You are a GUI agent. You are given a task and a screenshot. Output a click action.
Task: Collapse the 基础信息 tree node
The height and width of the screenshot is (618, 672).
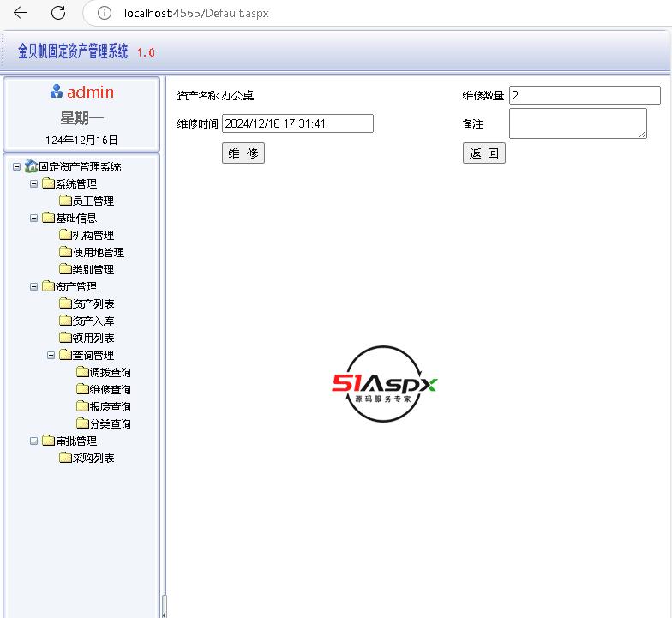point(33,218)
